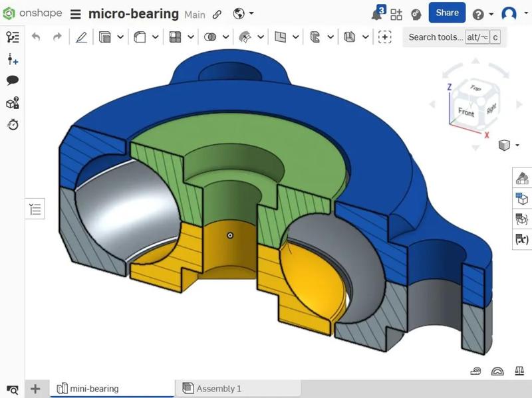Expand the Sheet metal dropdown
Viewport: 532px width, 398px height.
331,37
